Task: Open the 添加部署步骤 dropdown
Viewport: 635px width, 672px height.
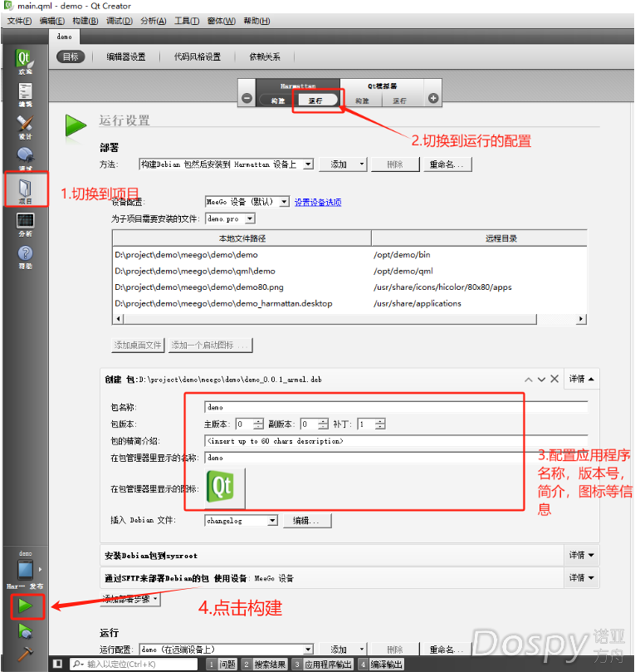Action: 130,599
